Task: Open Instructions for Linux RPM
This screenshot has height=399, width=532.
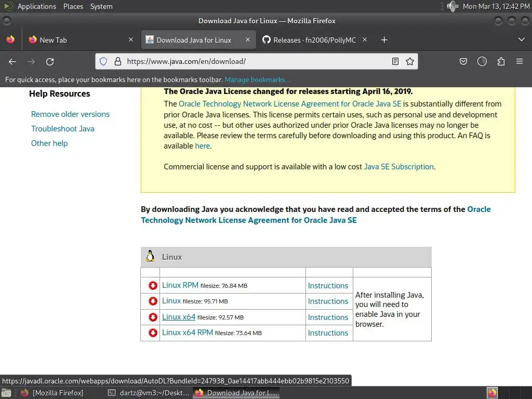Action: click(328, 286)
